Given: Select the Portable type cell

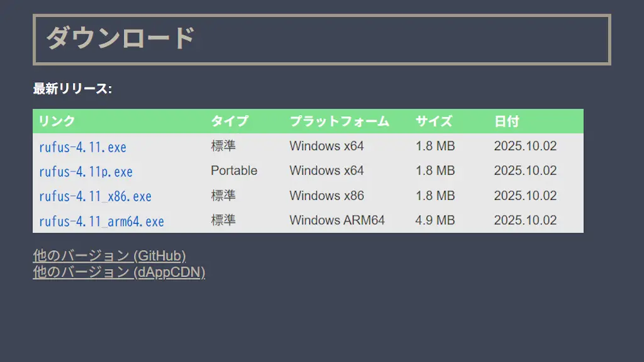Looking at the screenshot, I should pos(234,170).
